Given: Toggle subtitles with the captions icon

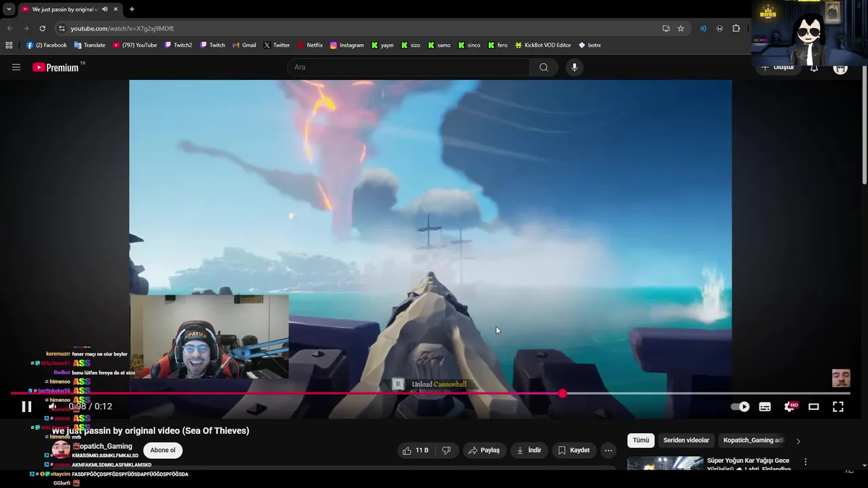Looking at the screenshot, I should pos(765,407).
